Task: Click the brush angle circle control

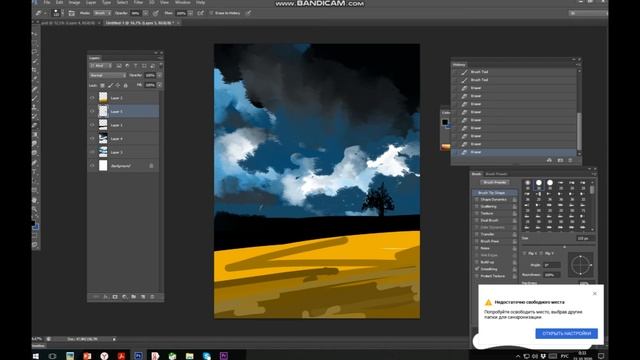Action: pos(580,265)
